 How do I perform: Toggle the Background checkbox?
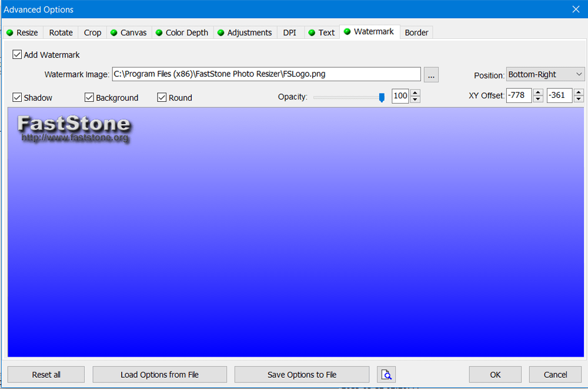coord(89,97)
